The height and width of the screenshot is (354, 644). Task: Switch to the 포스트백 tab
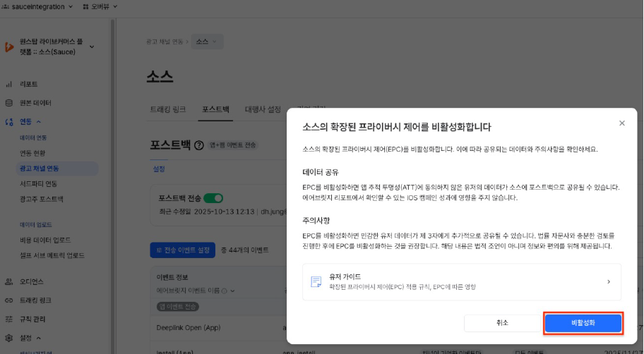point(215,109)
